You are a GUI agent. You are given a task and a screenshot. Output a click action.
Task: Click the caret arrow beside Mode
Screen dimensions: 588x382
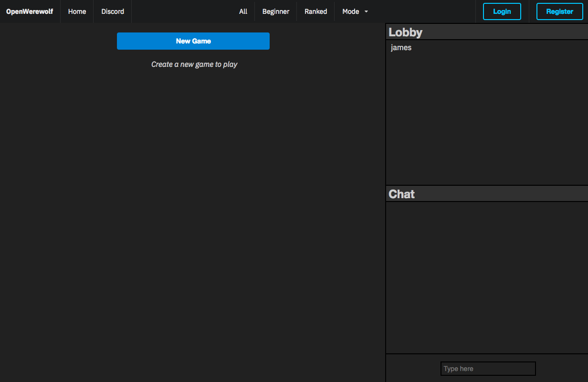366,11
